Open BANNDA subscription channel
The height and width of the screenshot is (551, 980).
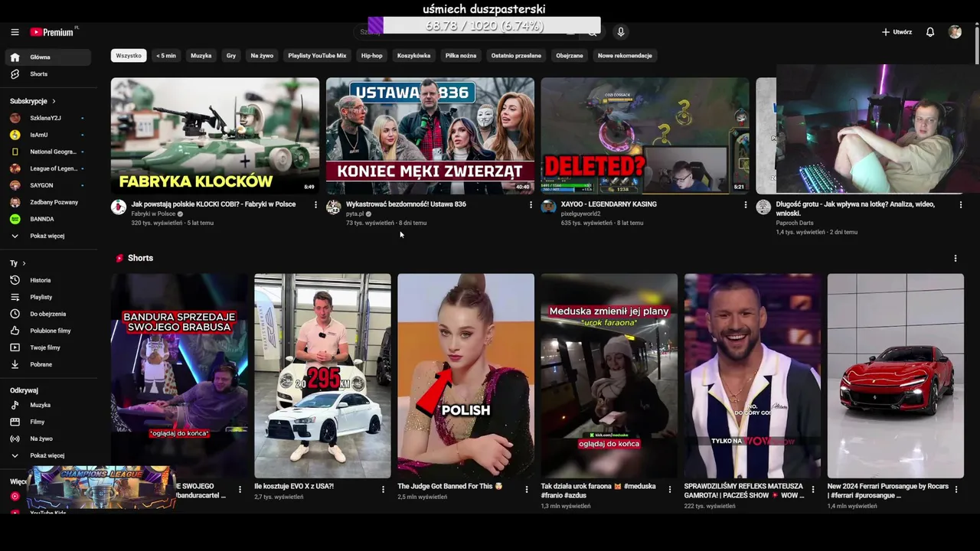point(47,219)
